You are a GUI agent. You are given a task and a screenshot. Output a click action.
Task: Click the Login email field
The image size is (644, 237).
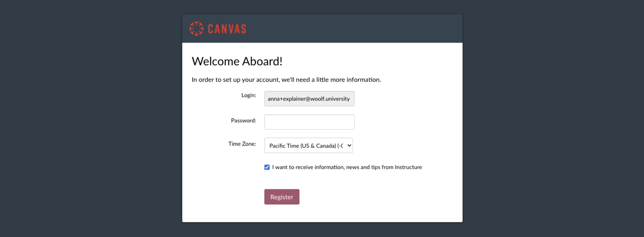coord(309,99)
